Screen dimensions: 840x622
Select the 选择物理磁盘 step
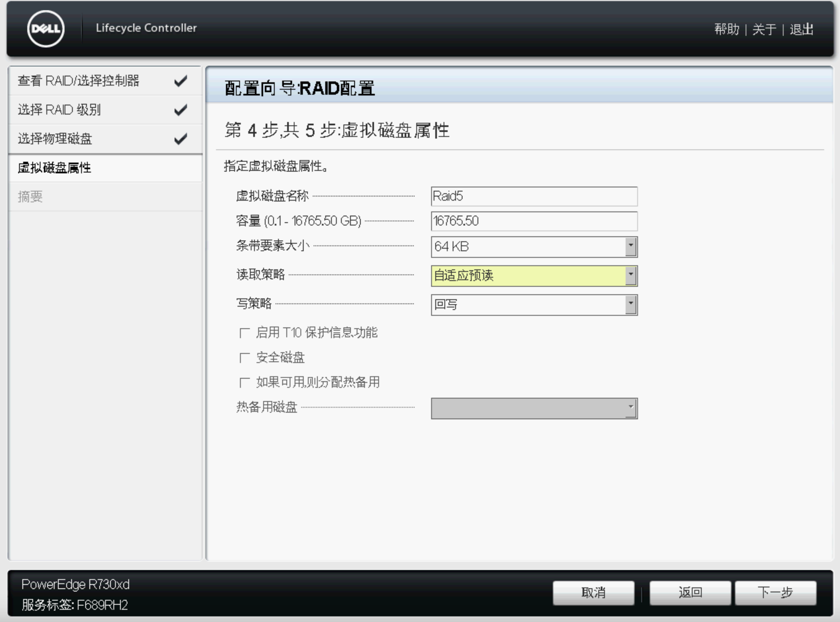(55, 139)
